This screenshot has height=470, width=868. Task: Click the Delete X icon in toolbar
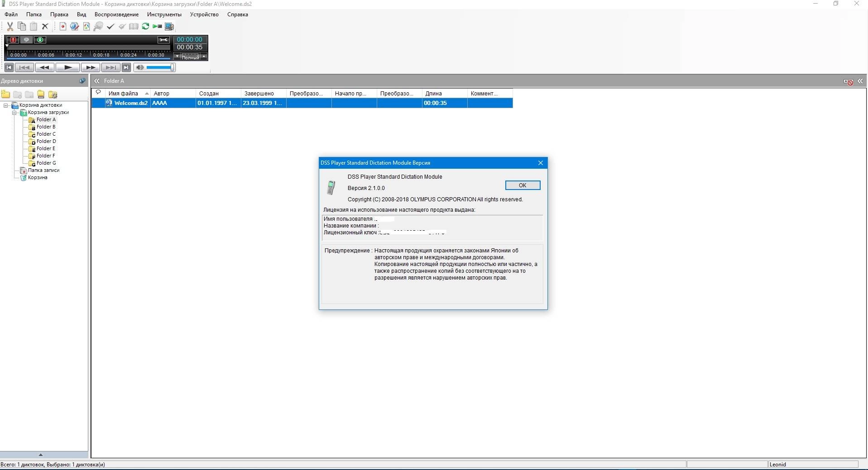point(45,26)
